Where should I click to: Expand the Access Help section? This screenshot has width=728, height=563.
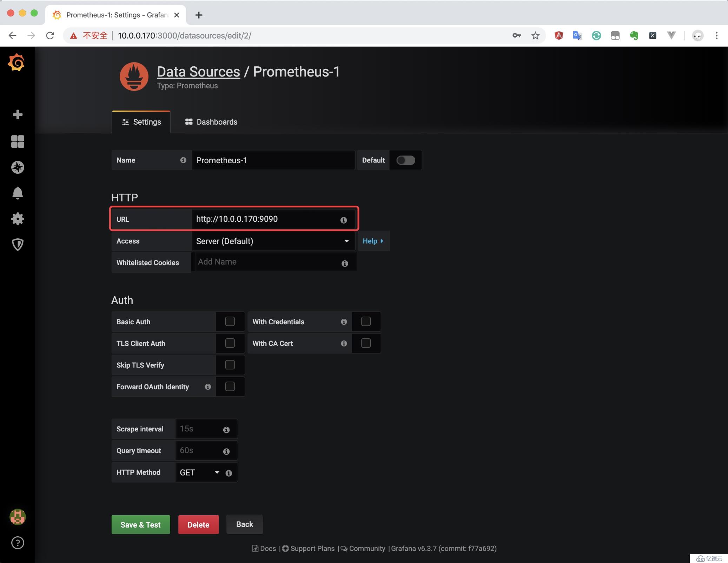point(373,241)
